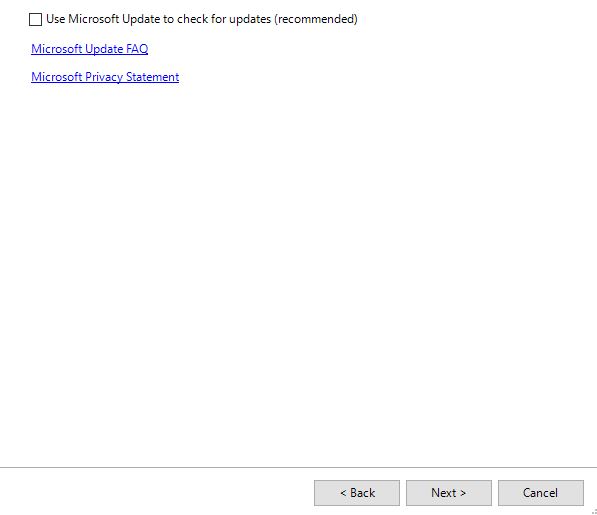Open the Microsoft Privacy Statement link
This screenshot has width=597, height=515.
(105, 77)
